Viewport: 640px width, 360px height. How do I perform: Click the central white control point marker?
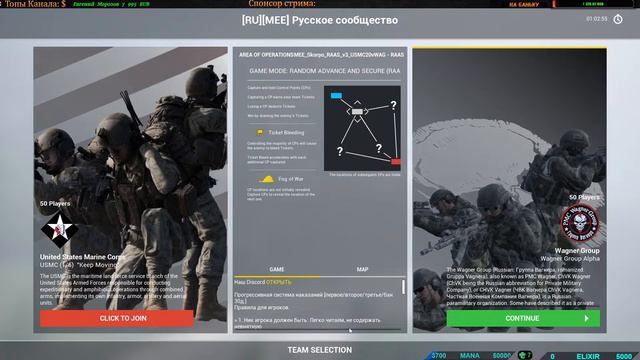point(357,111)
